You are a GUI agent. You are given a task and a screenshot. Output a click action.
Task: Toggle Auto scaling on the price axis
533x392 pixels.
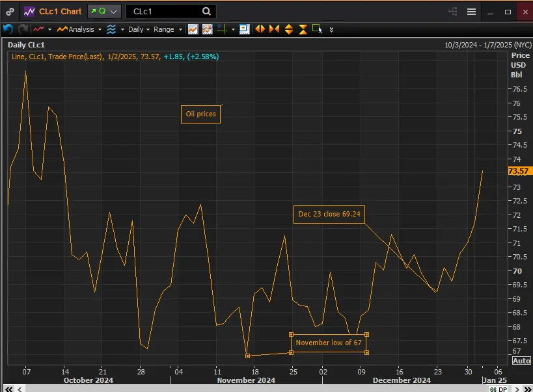pos(521,361)
